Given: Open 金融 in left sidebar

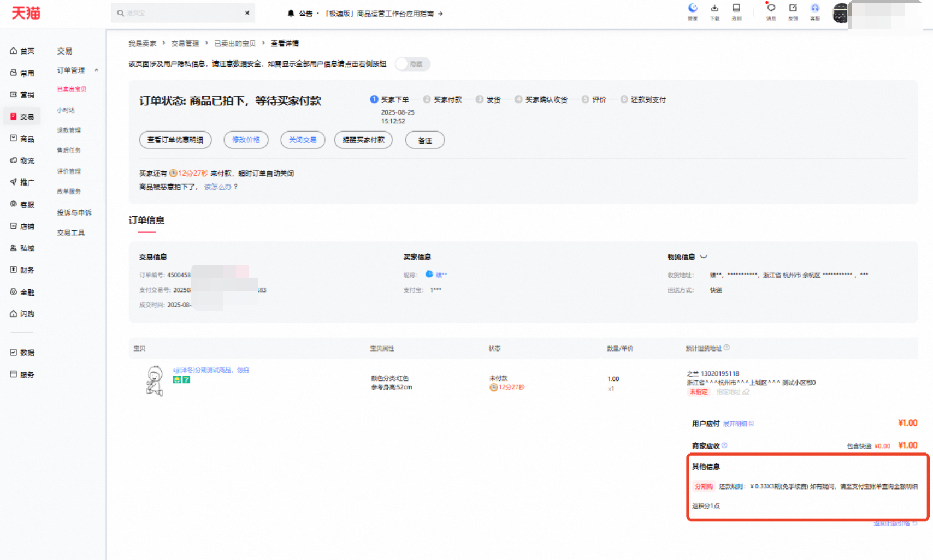Looking at the screenshot, I should coord(22,292).
